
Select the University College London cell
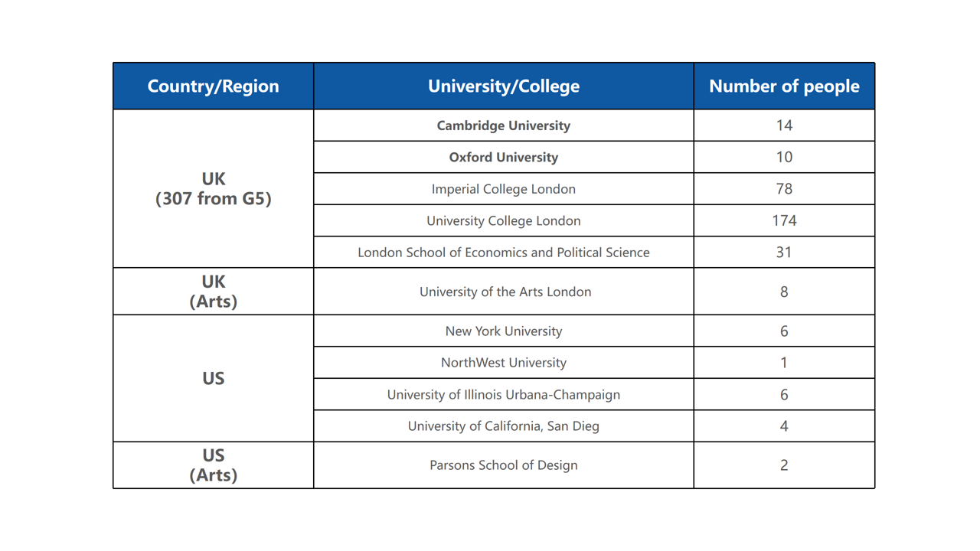[x=504, y=220]
